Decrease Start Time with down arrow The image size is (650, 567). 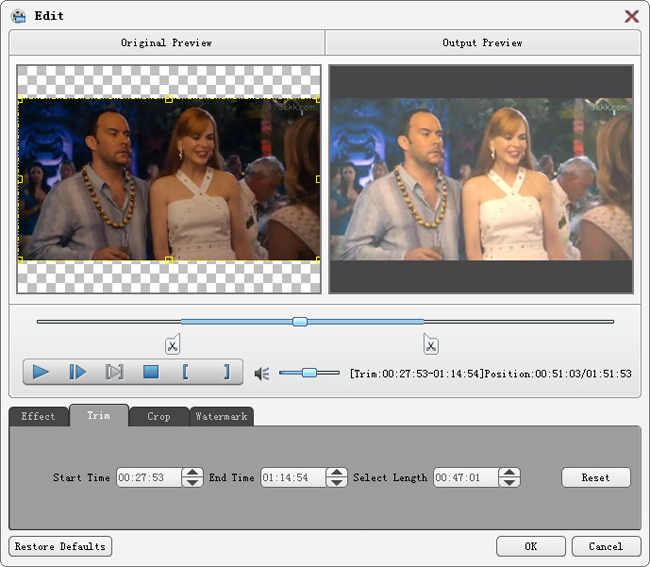[x=192, y=482]
